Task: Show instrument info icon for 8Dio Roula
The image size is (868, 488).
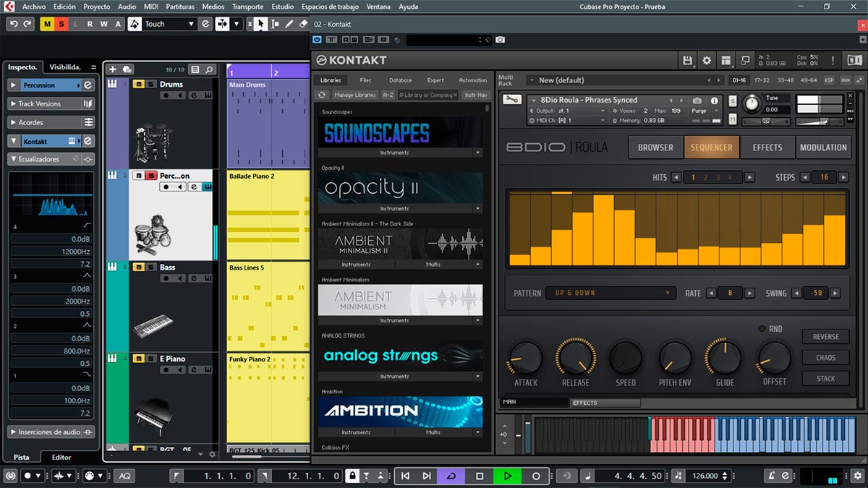Action: 715,100
